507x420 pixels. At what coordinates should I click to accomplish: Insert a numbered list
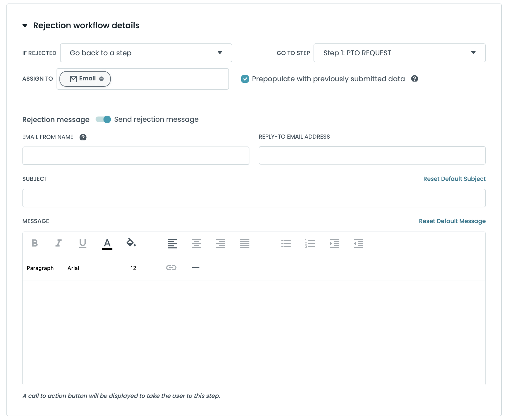click(x=310, y=243)
